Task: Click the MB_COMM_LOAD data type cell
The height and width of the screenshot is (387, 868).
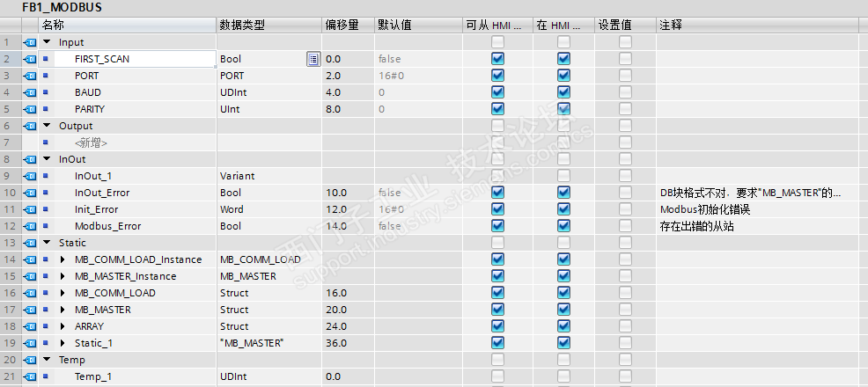Action: point(261,259)
